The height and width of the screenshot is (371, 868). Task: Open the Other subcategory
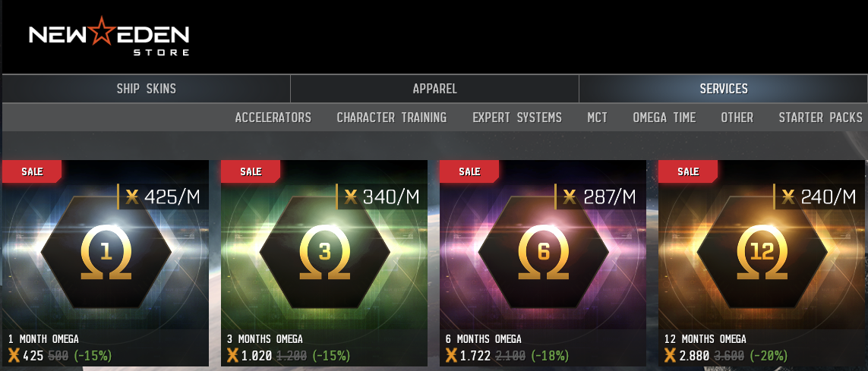click(737, 118)
